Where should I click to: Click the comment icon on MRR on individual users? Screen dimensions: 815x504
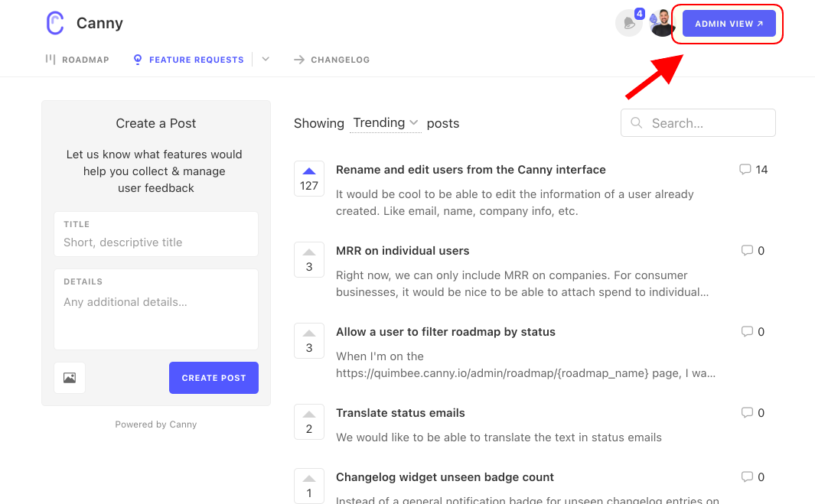pyautogui.click(x=747, y=250)
